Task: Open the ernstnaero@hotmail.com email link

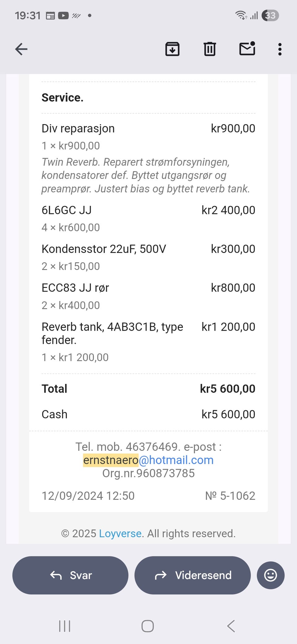Action: click(148, 460)
